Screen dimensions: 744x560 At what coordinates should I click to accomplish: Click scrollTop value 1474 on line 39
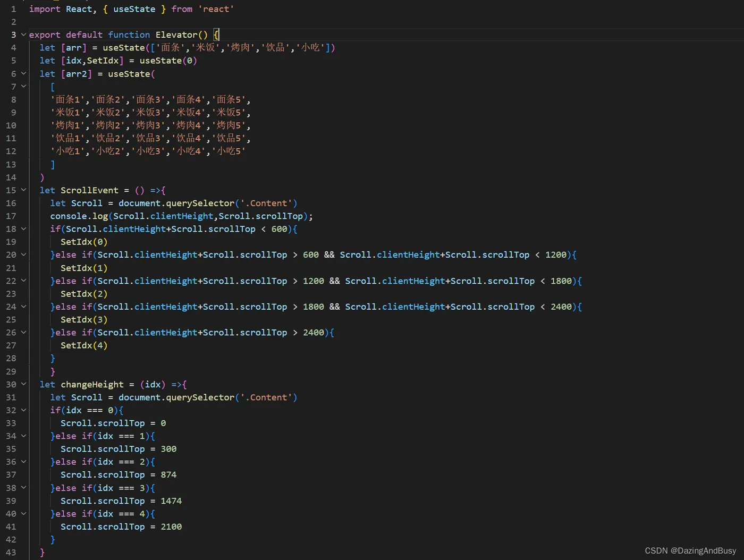[x=171, y=500]
